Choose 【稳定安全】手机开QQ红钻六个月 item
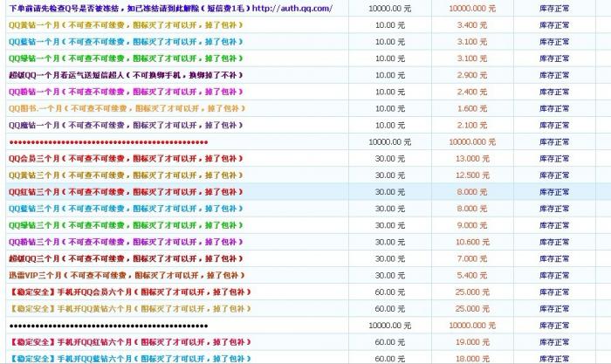 [x=130, y=342]
